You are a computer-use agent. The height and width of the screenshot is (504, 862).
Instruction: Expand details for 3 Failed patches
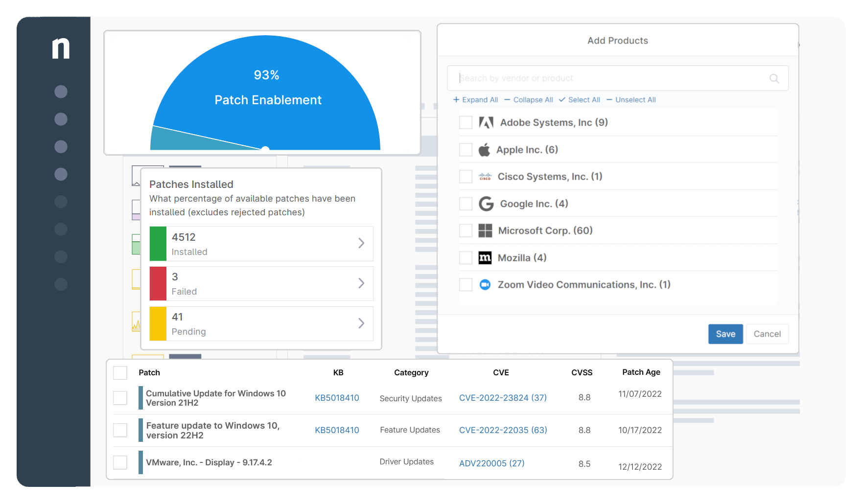[x=362, y=283]
